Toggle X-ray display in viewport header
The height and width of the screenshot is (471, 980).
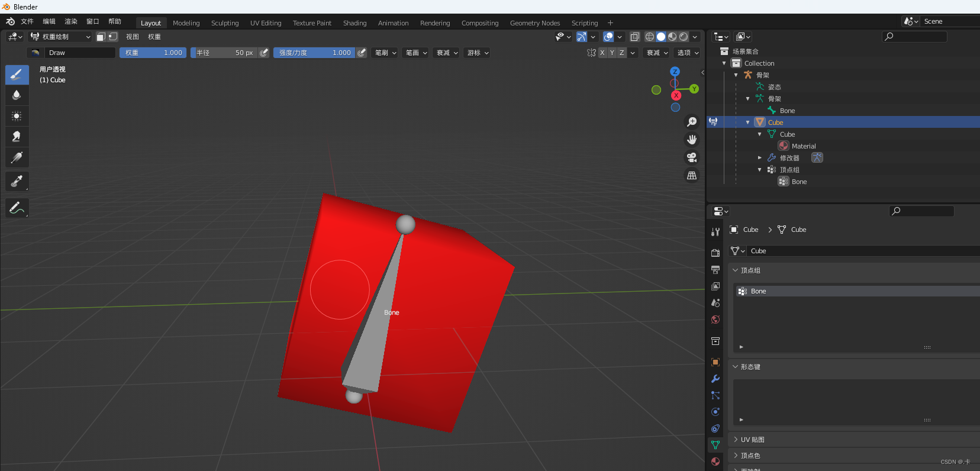(x=634, y=37)
